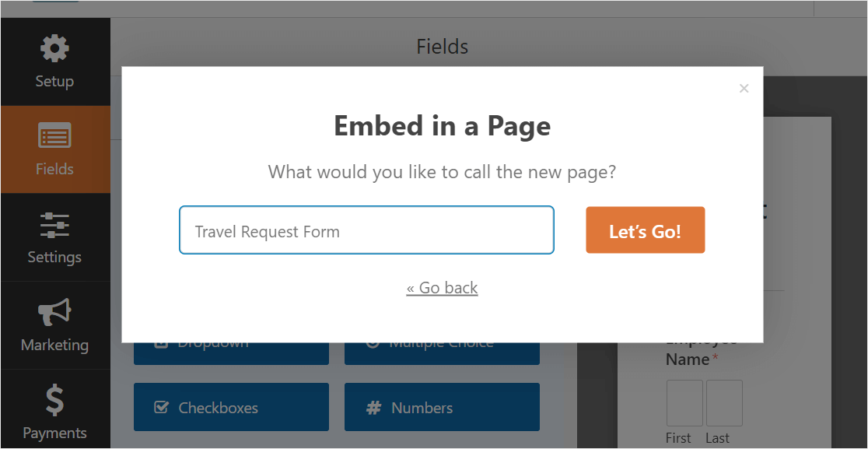
Task: Close the Embed in a Page dialog
Action: click(x=744, y=88)
